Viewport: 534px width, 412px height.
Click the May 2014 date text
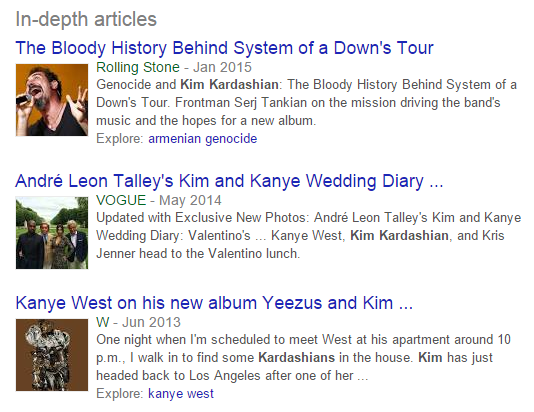[x=190, y=200]
